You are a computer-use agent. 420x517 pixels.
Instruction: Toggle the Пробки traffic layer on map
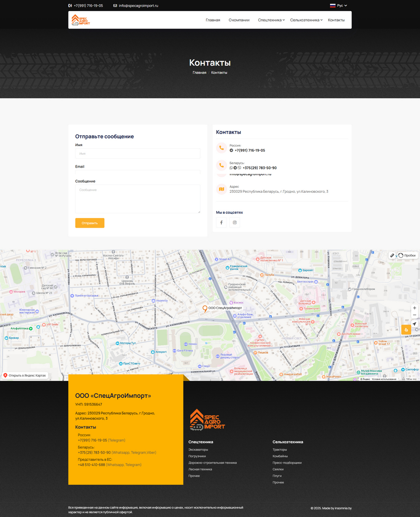[x=407, y=255]
